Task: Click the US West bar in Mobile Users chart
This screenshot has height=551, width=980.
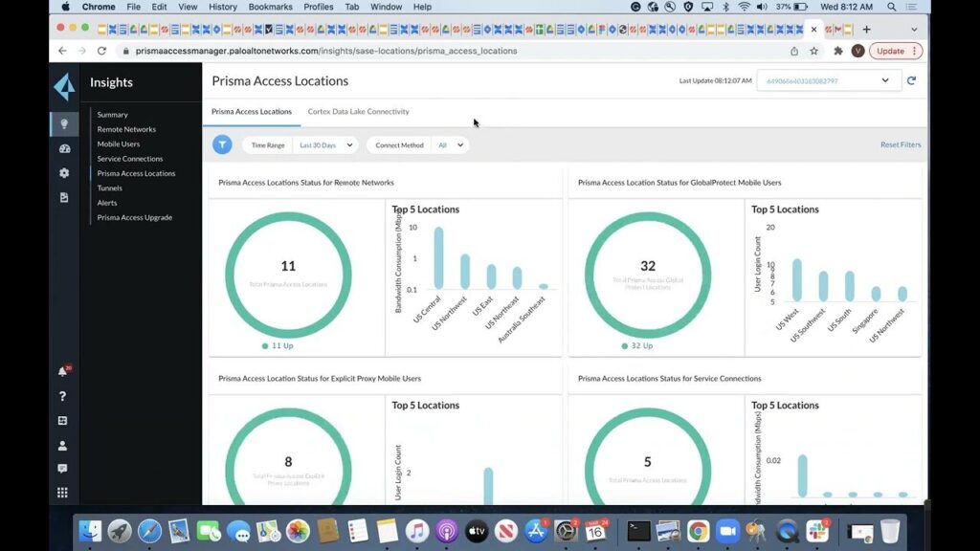Action: [797, 280]
